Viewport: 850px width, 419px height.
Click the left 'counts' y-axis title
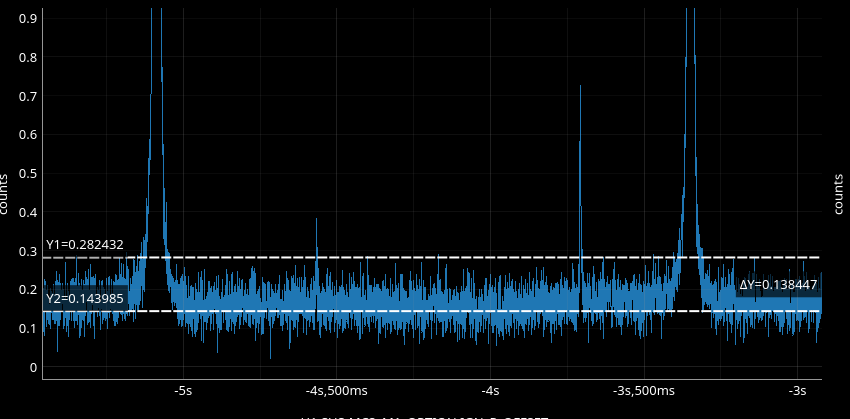[5, 194]
